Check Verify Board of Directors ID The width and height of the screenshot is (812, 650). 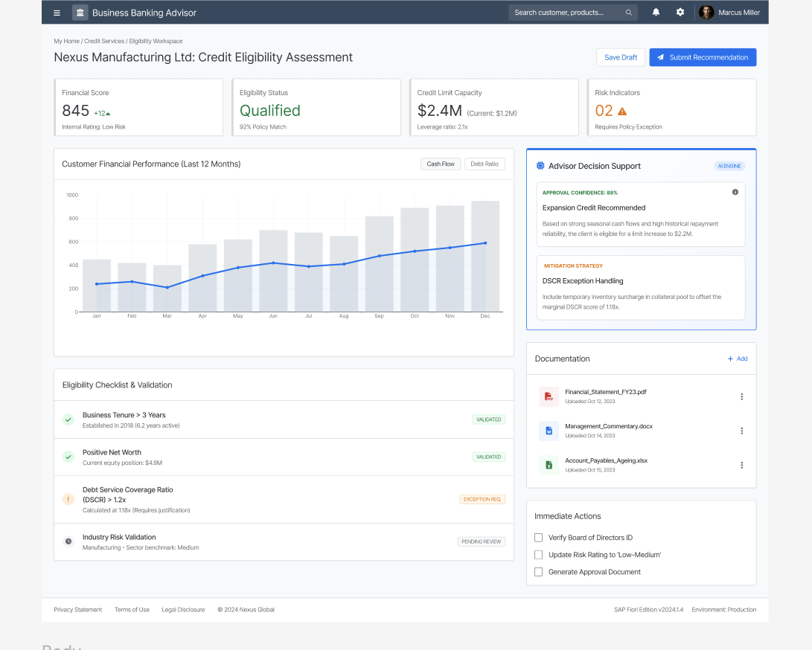point(539,538)
